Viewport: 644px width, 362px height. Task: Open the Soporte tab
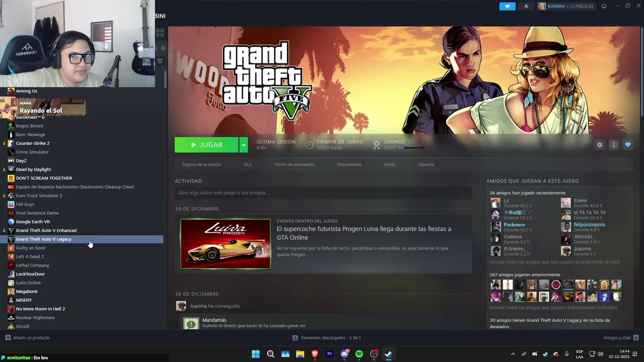click(426, 164)
